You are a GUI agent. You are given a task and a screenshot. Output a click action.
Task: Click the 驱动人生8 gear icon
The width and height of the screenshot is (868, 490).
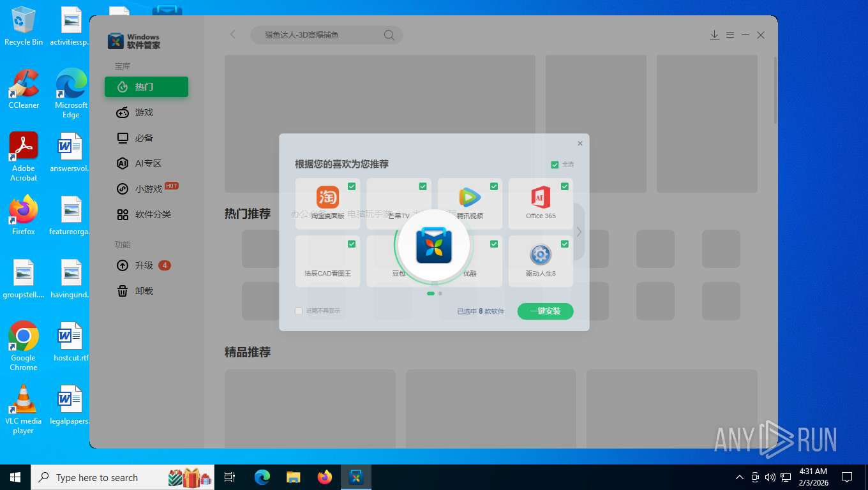[541, 255]
